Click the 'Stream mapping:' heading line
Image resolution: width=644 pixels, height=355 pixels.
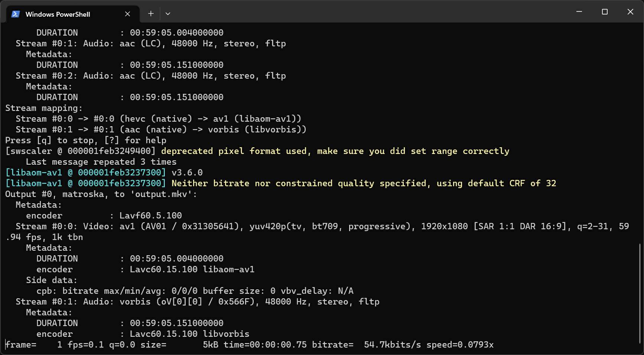[43, 108]
